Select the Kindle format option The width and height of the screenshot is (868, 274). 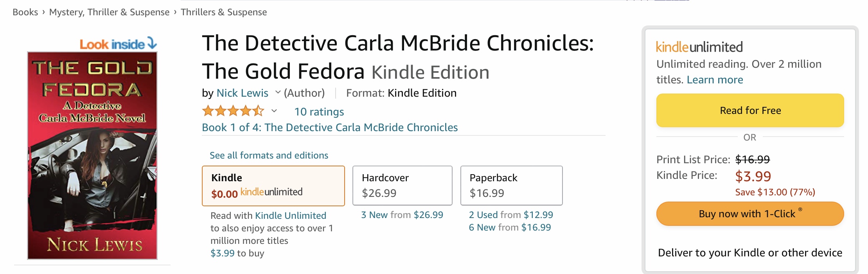pyautogui.click(x=273, y=186)
